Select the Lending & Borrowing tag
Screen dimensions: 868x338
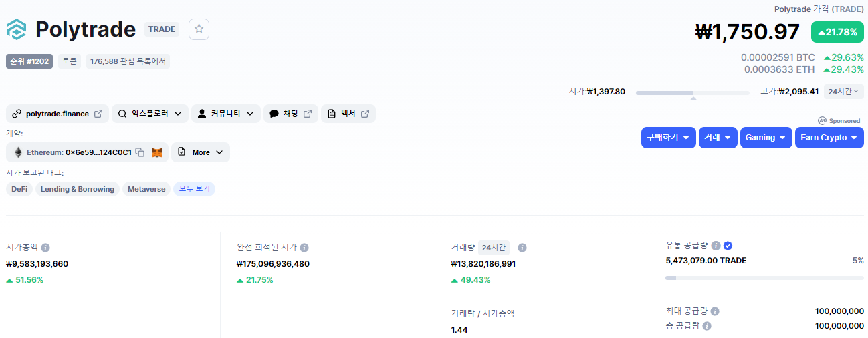(78, 189)
